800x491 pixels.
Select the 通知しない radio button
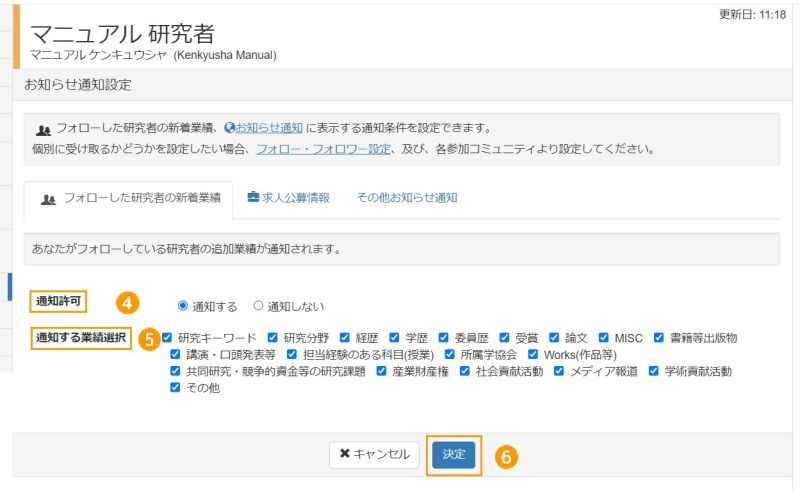coord(258,305)
